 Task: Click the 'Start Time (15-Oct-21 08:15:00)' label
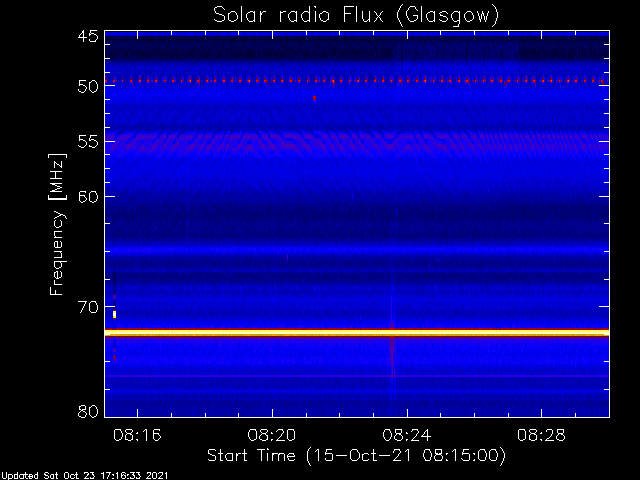[x=356, y=456]
